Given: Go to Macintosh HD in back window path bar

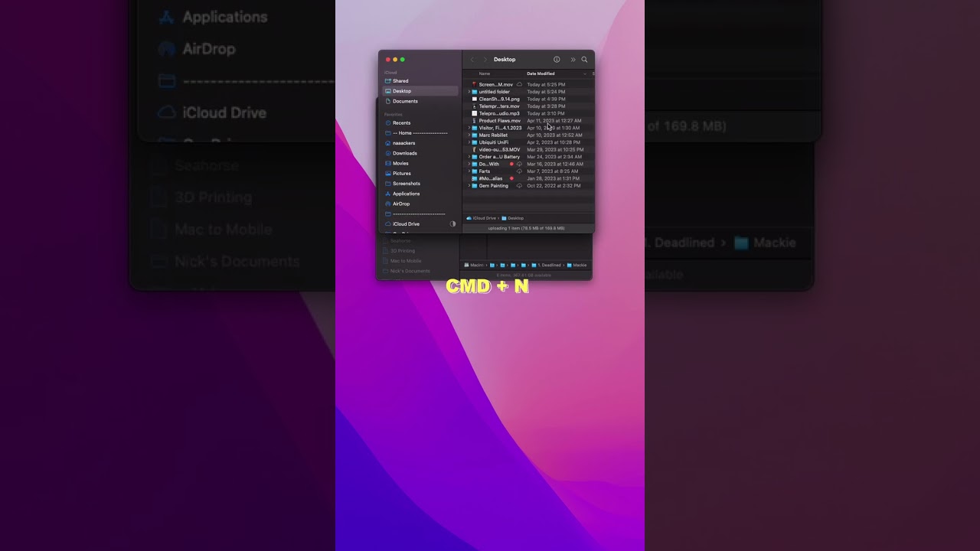Looking at the screenshot, I should tap(474, 265).
